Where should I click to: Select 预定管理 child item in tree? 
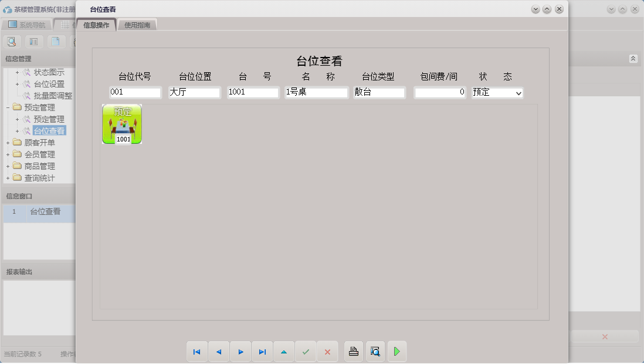tap(49, 119)
